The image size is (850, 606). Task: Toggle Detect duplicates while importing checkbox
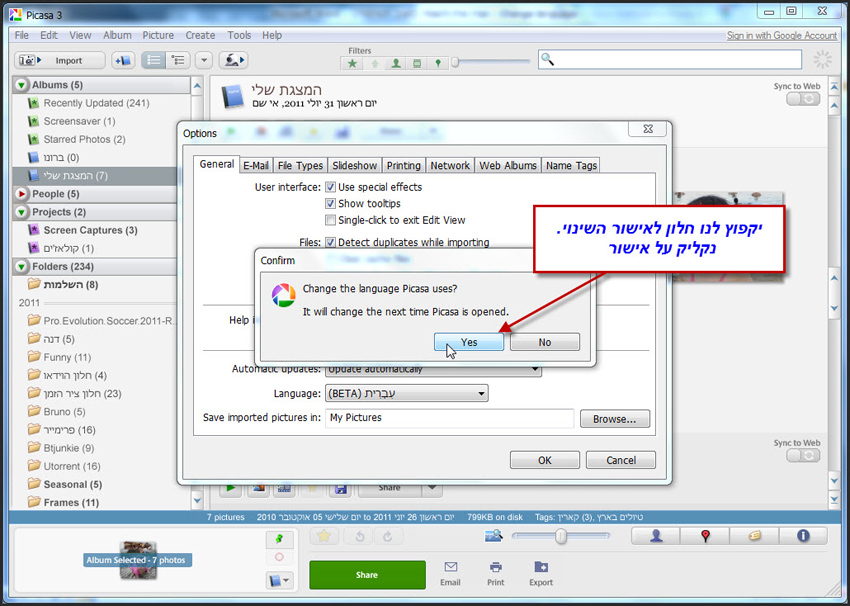click(330, 242)
